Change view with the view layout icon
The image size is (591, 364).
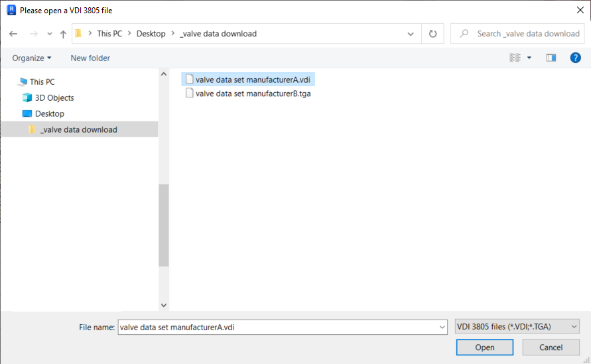[515, 58]
